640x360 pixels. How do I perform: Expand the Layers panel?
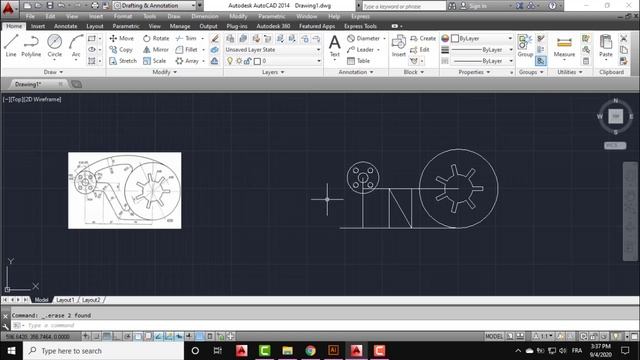click(x=273, y=72)
